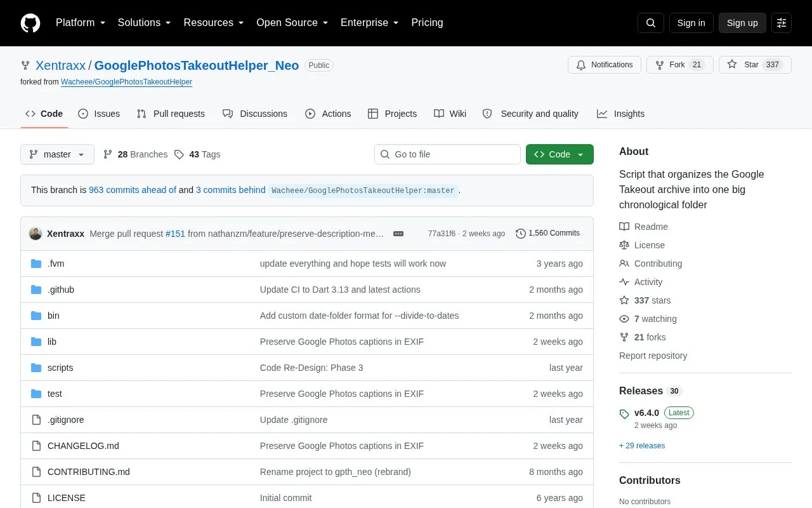This screenshot has height=508, width=812.
Task: Open the search magnifier button
Action: point(651,23)
